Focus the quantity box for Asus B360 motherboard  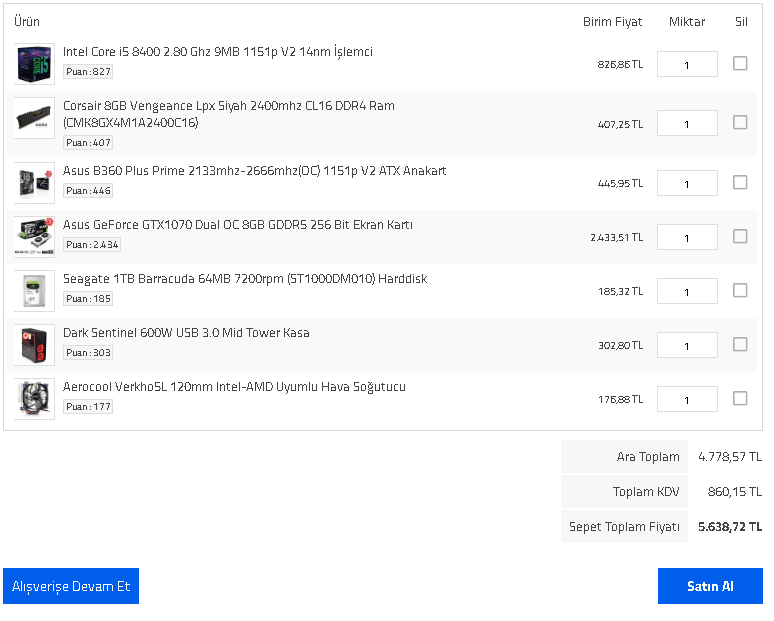tap(687, 183)
